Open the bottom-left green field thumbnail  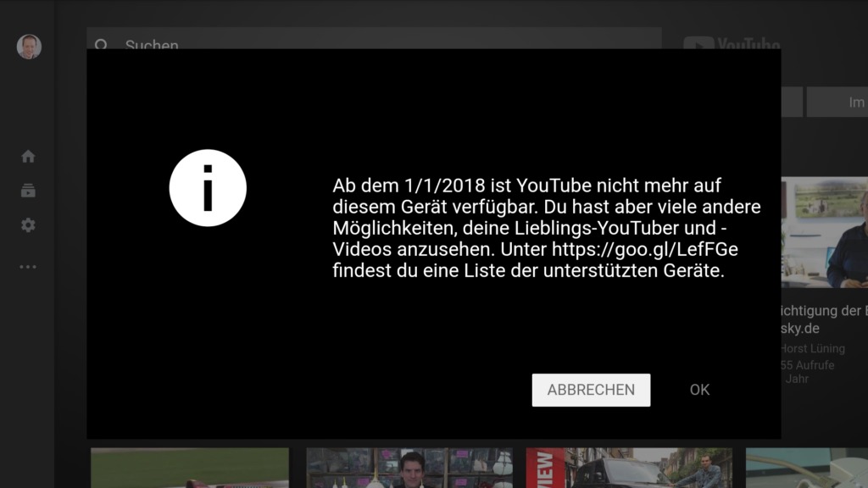190,468
